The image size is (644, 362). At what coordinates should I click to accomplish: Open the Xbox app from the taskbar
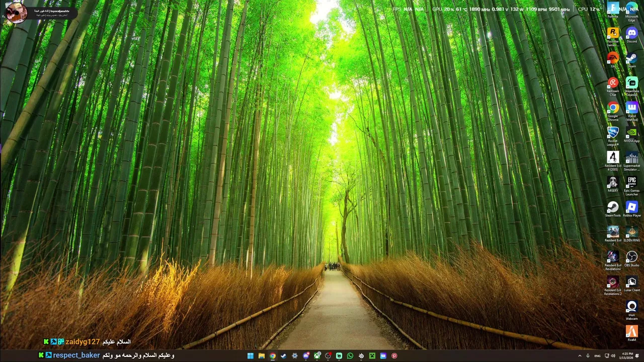tap(317, 356)
